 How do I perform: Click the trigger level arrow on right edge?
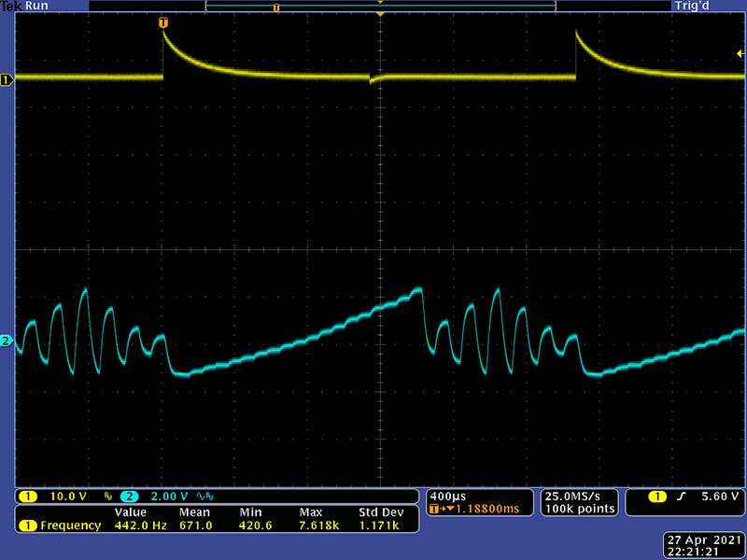point(740,54)
